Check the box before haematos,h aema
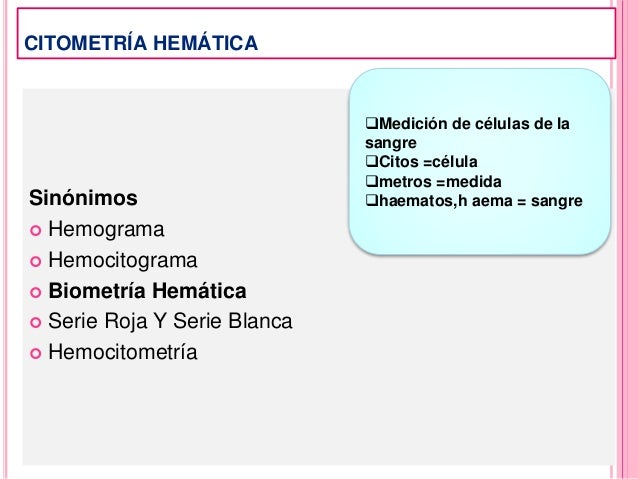Screen dimensions: 638x479 371,200
